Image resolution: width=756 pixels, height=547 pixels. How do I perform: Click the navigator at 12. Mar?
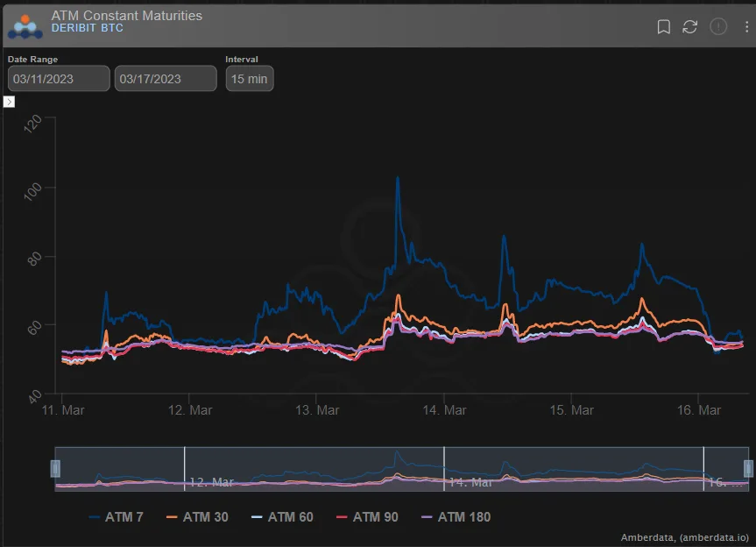coord(212,482)
